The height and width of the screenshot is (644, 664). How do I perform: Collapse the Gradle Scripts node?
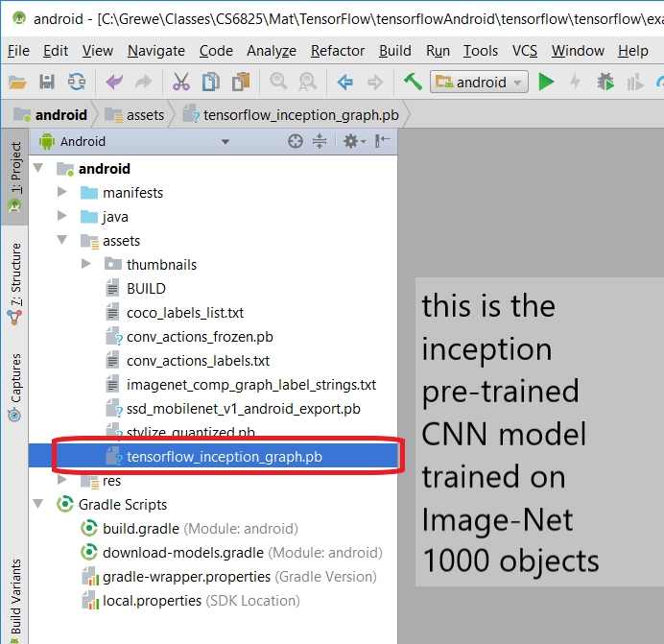coord(39,505)
